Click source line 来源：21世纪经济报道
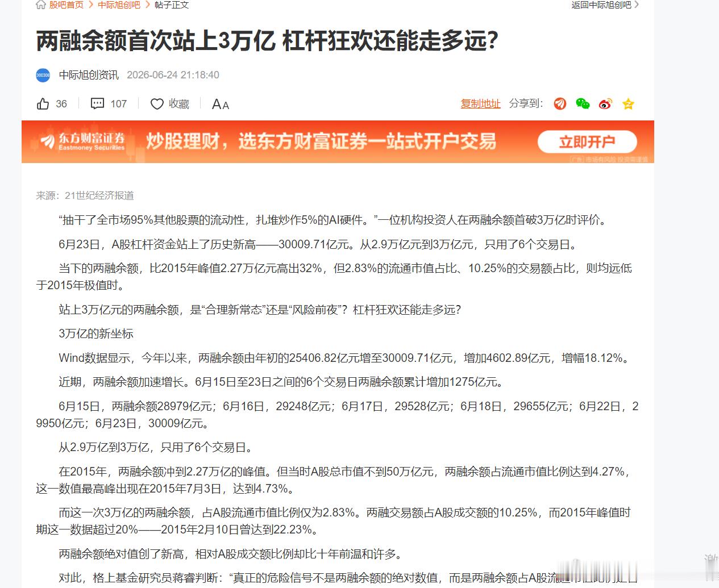719x588 pixels. [85, 195]
